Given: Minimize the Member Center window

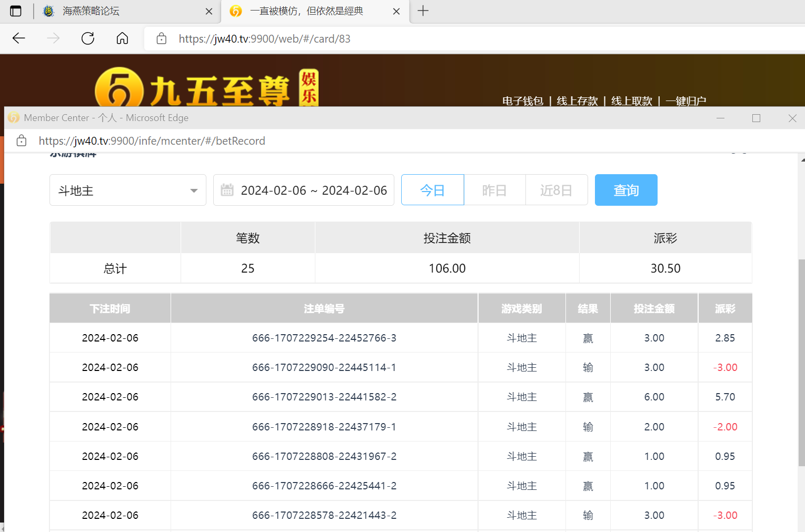Looking at the screenshot, I should [x=720, y=118].
